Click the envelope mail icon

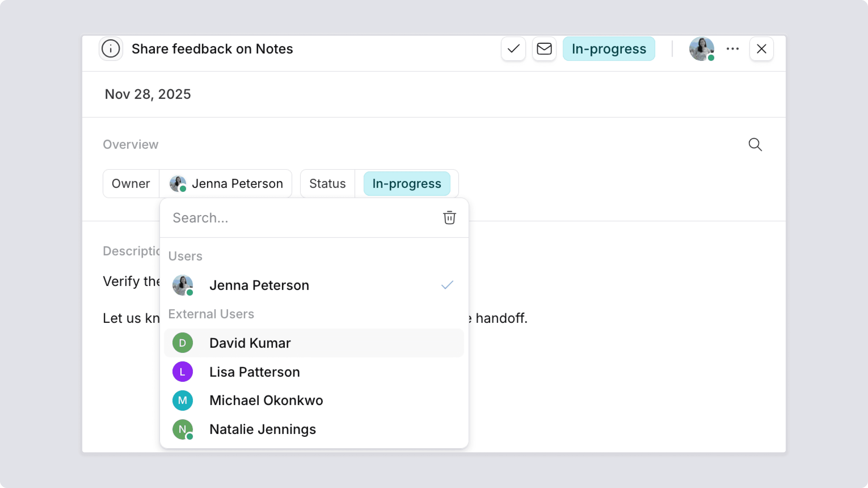pyautogui.click(x=544, y=49)
